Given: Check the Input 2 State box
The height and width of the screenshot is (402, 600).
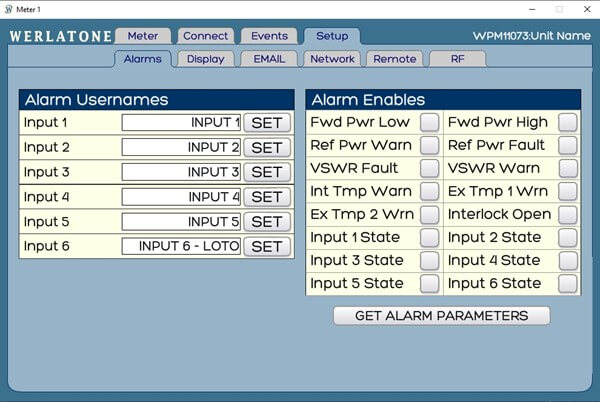Looking at the screenshot, I should 567,238.
